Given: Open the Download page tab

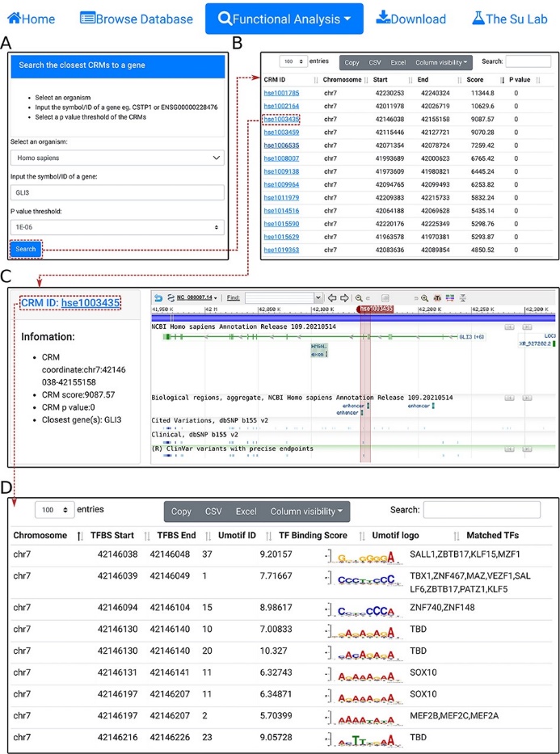Looking at the screenshot, I should 411,19.
